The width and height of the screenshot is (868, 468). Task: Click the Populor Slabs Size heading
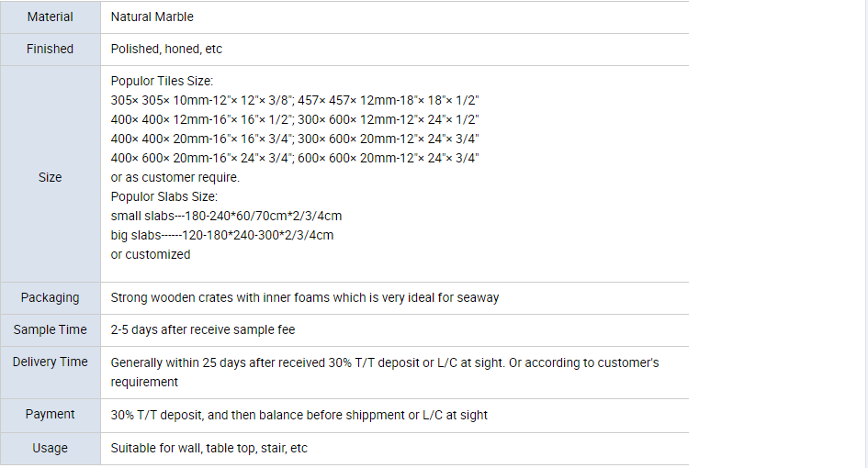pyautogui.click(x=163, y=197)
